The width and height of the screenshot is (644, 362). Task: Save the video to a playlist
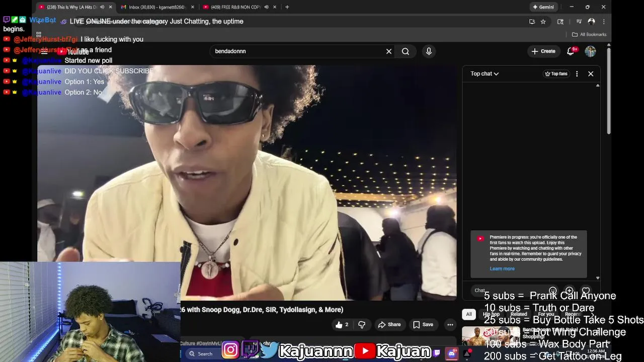coord(423,325)
